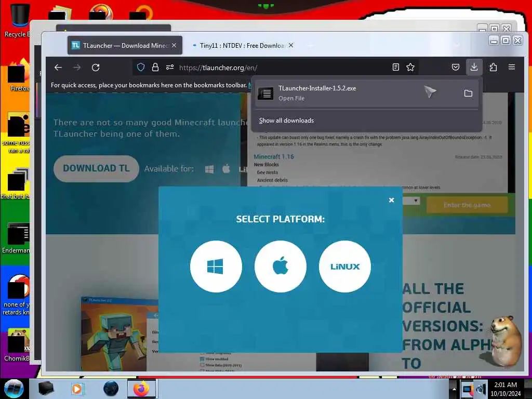Click small Apple icon beside Available for
The height and width of the screenshot is (399, 532).
coord(227,169)
